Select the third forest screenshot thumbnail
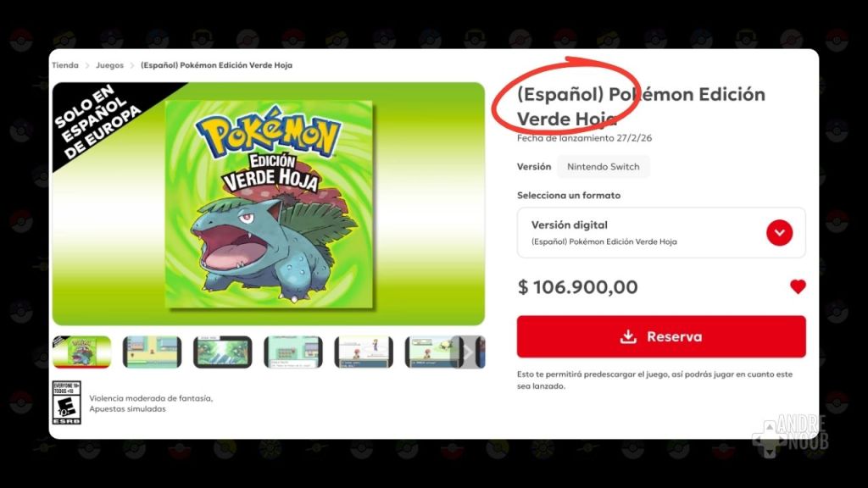 click(x=223, y=352)
